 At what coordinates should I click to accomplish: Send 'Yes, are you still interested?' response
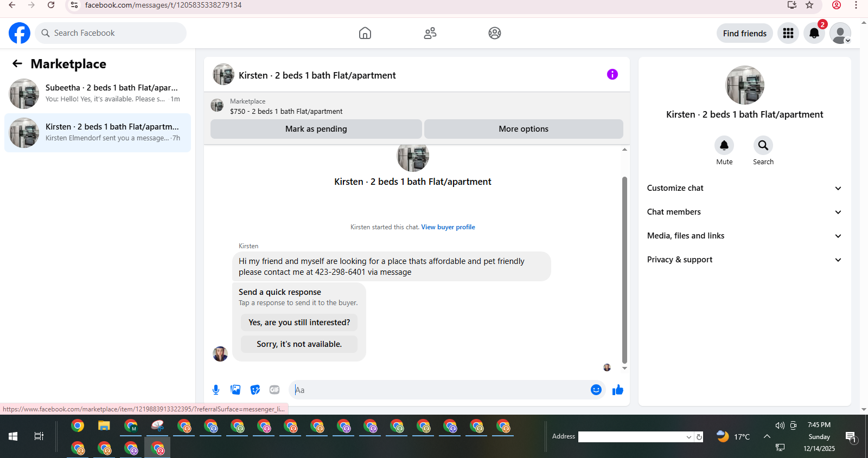click(299, 322)
